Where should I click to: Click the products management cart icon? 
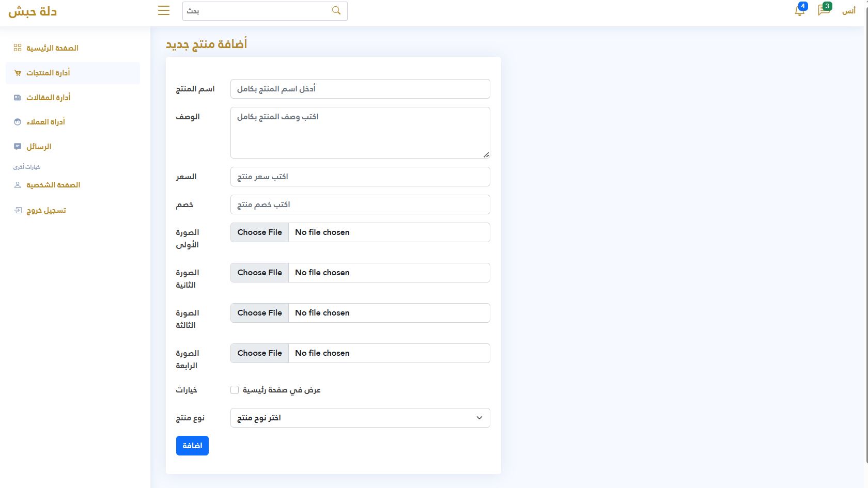(x=18, y=73)
